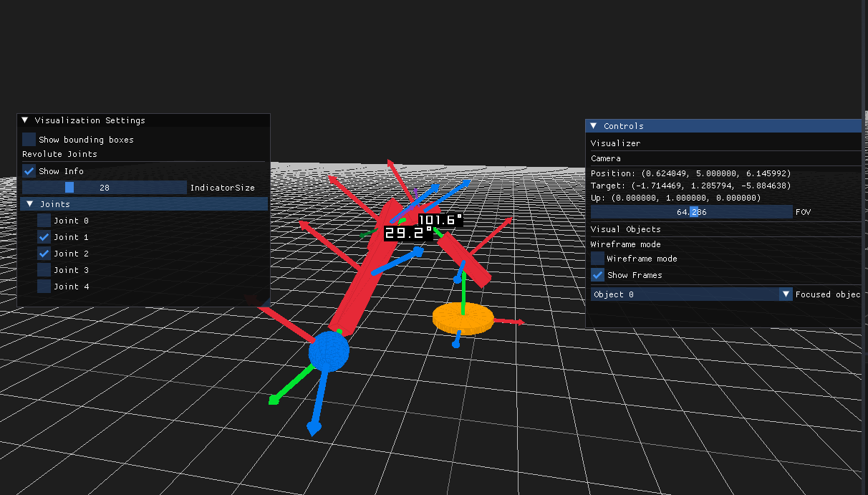Enable the Joint 4 checkbox
868x495 pixels.
coord(44,287)
